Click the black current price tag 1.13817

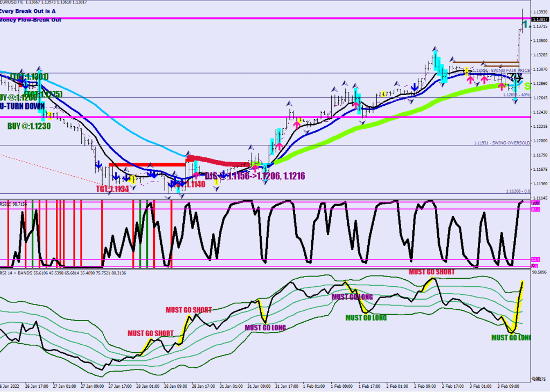(539, 19)
